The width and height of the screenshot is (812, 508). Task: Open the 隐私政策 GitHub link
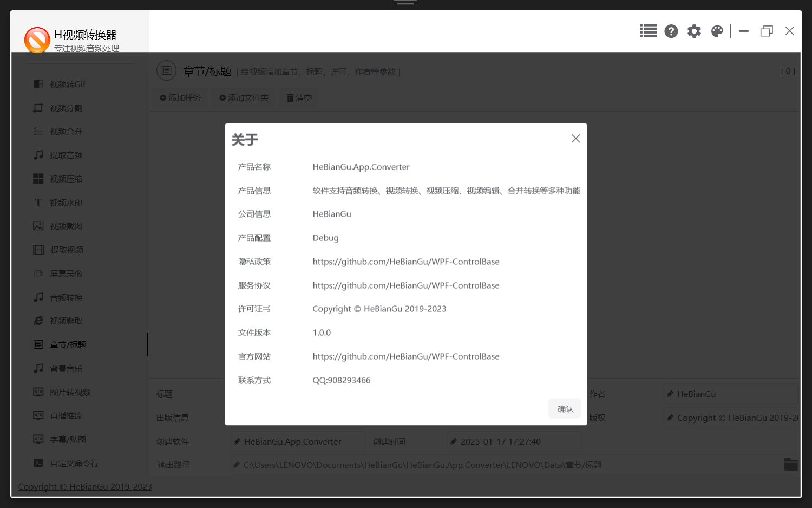point(406,262)
